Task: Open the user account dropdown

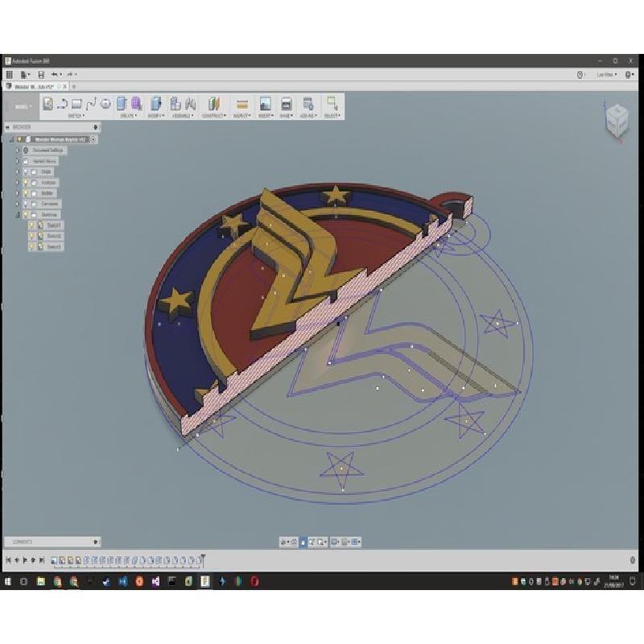Action: tap(607, 75)
